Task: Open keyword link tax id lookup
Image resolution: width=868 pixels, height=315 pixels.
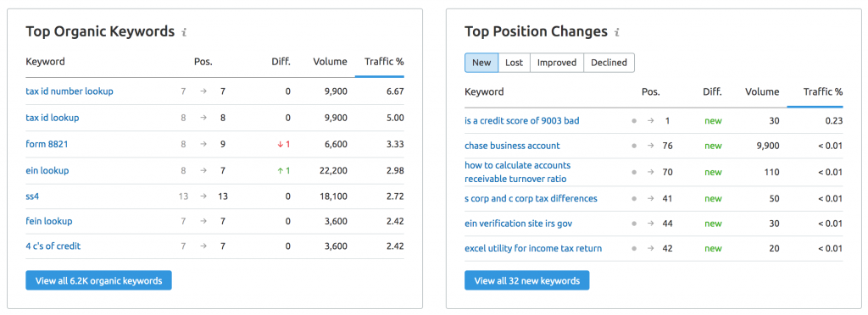Action: coord(53,118)
